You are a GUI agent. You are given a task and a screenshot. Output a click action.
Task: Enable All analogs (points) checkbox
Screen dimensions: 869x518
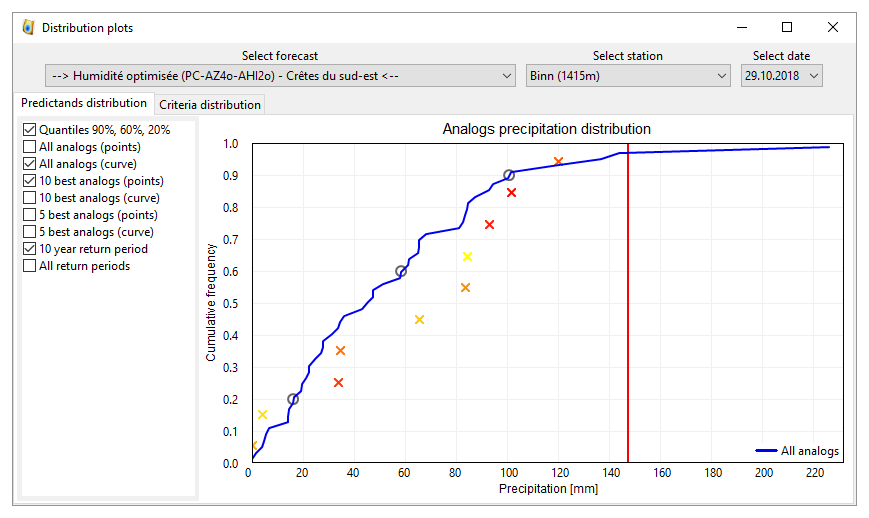click(x=29, y=147)
